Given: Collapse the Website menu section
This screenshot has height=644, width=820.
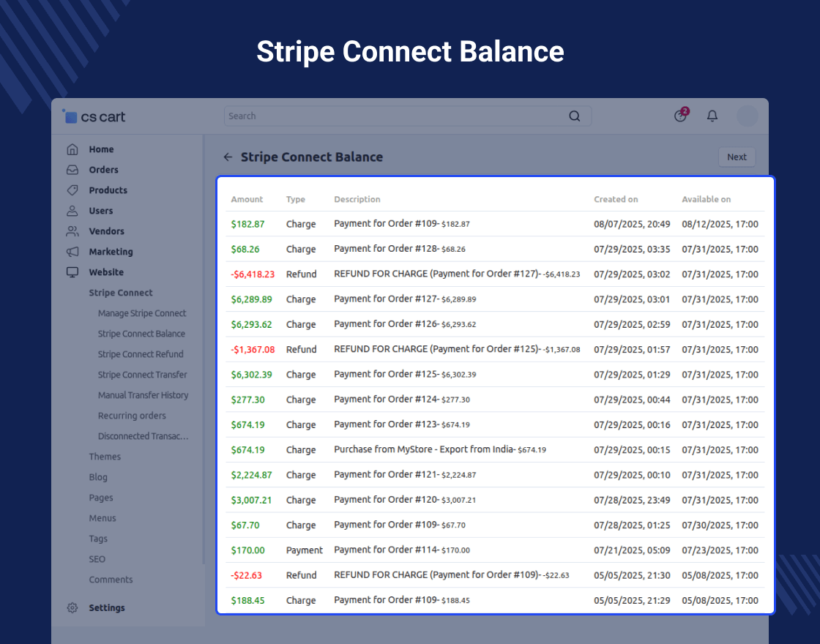Looking at the screenshot, I should [x=106, y=272].
